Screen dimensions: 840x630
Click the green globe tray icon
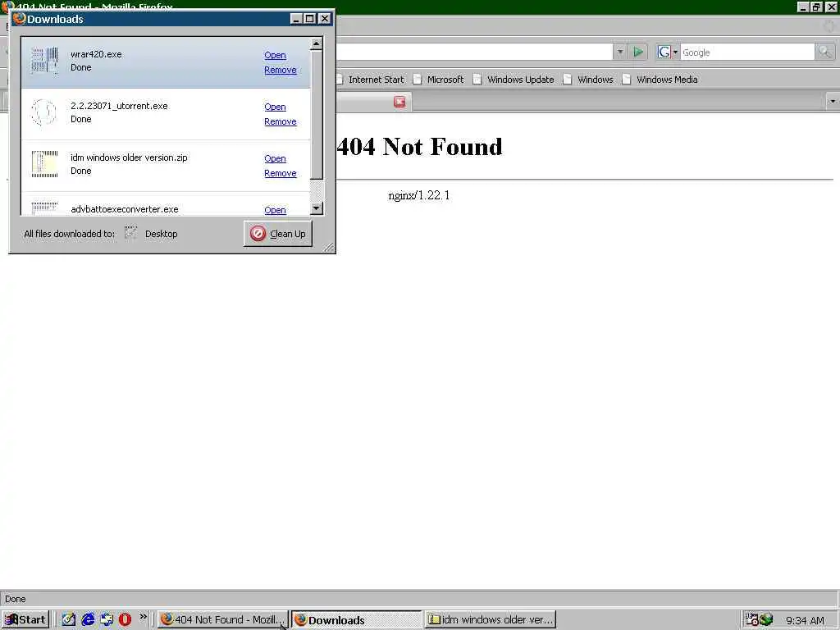767,620
